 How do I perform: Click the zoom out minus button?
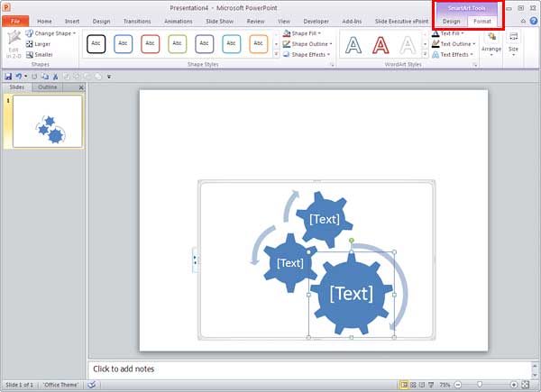click(x=457, y=385)
